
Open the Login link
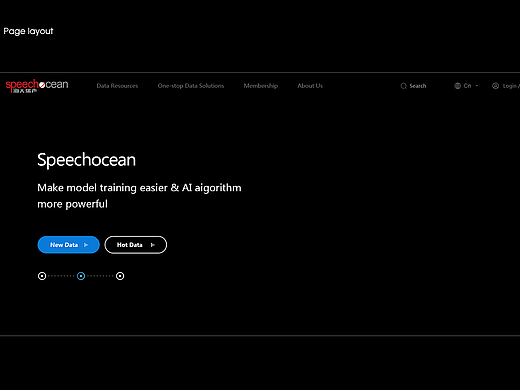coord(511,86)
